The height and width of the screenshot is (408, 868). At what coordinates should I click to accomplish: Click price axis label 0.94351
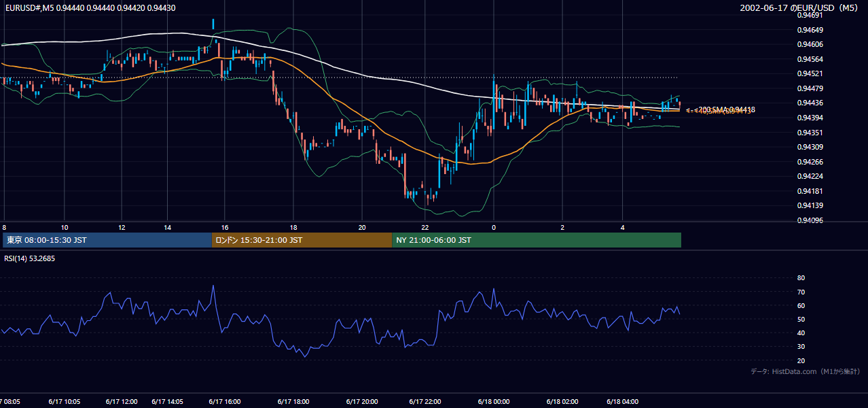pos(810,133)
